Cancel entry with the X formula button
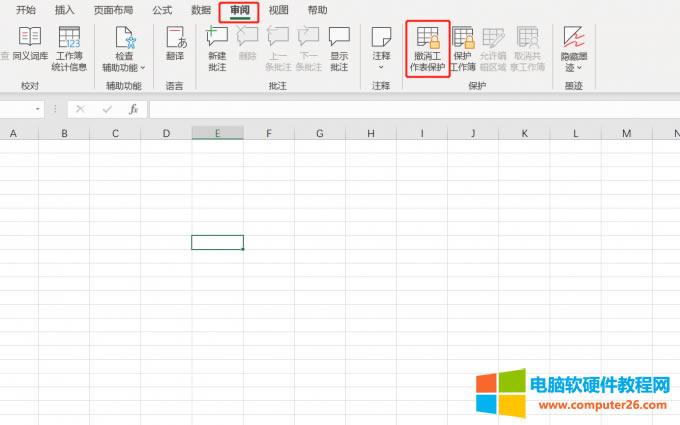 80,109
